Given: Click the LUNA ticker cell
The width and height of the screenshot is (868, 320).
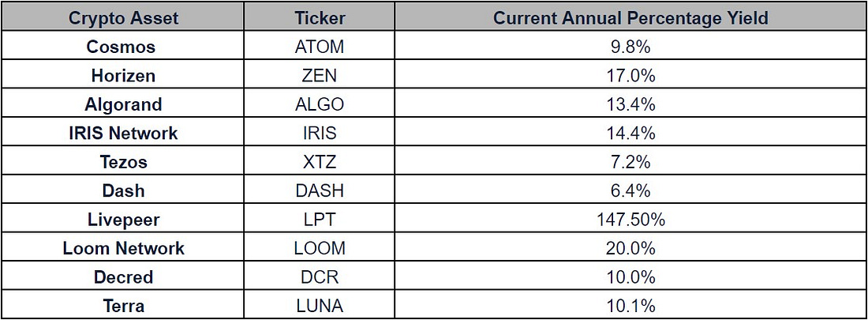Looking at the screenshot, I should tap(320, 306).
